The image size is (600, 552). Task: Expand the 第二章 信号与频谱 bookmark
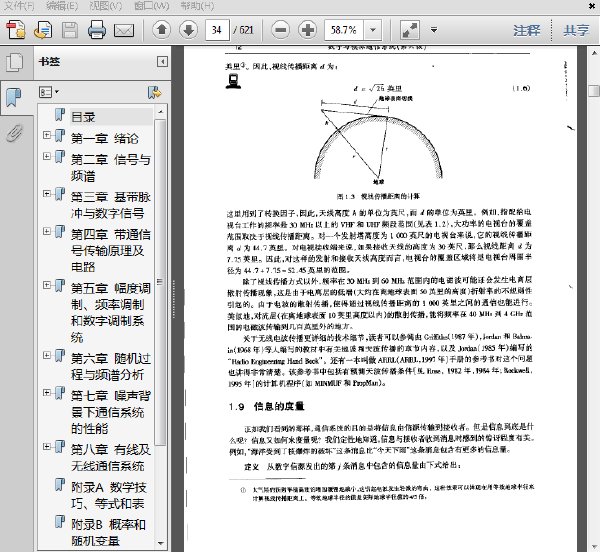coord(47,156)
